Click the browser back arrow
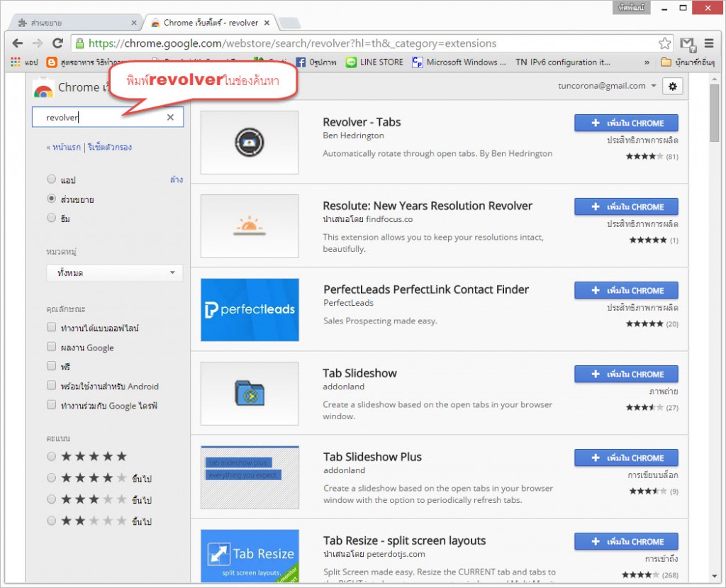The width and height of the screenshot is (726, 588). coord(18,43)
